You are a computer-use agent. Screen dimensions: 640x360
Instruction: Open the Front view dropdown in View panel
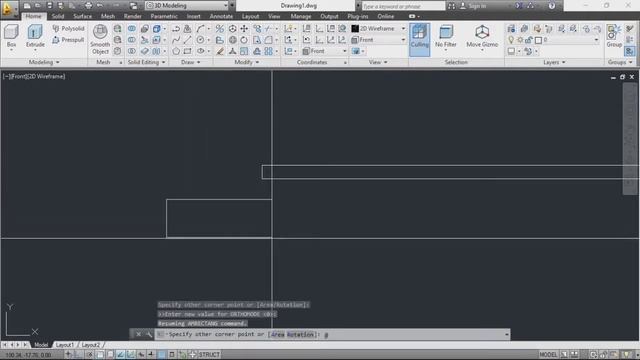378,40
